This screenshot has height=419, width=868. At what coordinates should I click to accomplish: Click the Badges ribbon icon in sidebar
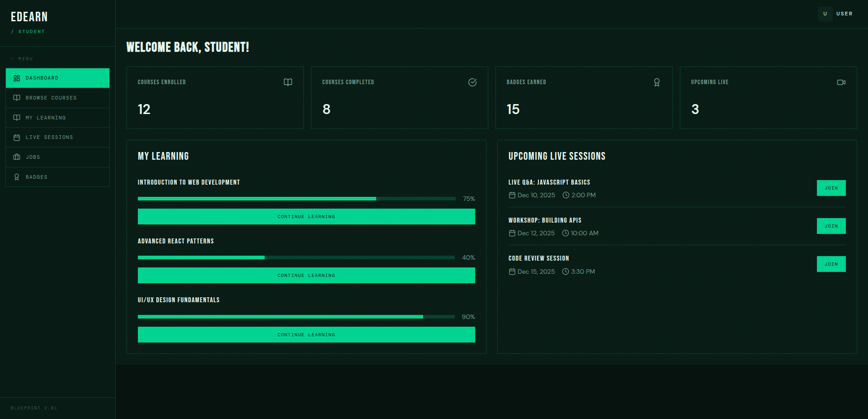click(17, 177)
